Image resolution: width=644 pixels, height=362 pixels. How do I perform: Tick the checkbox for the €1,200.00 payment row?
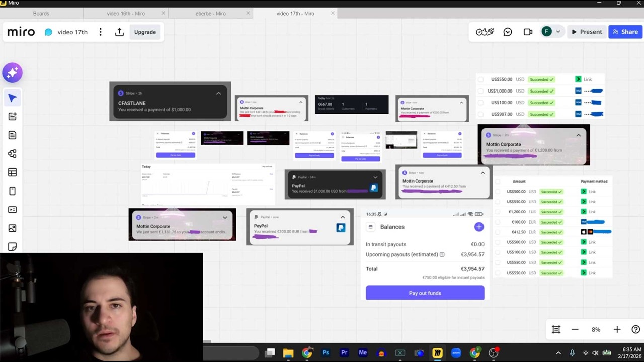(498, 212)
